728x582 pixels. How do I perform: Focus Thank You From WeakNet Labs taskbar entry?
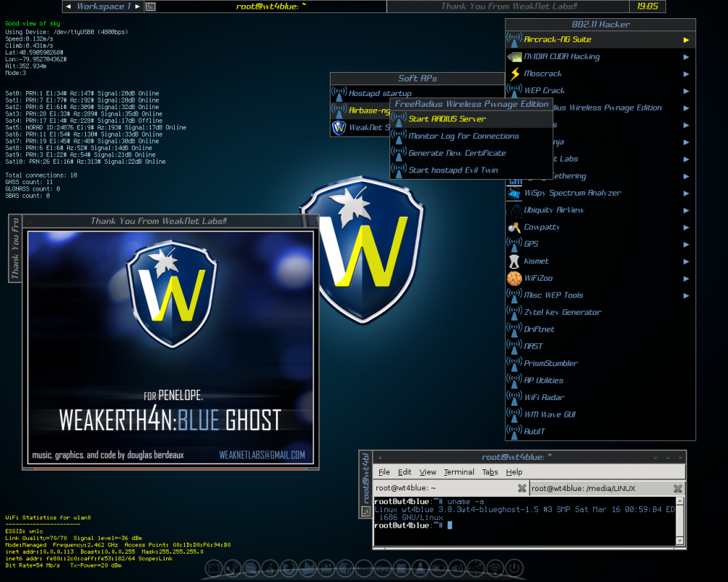pyautogui.click(x=508, y=7)
